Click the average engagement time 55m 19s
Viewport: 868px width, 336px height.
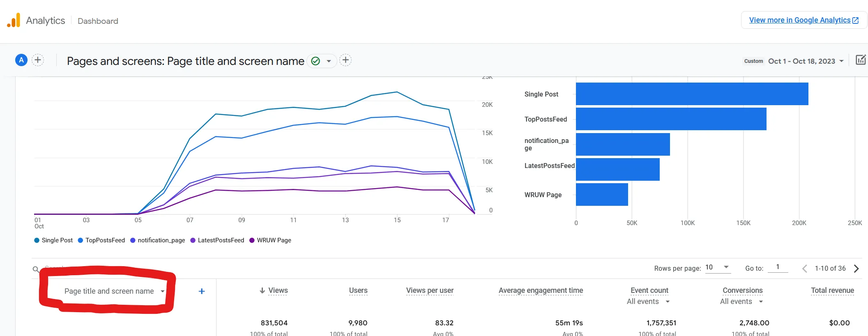click(569, 323)
